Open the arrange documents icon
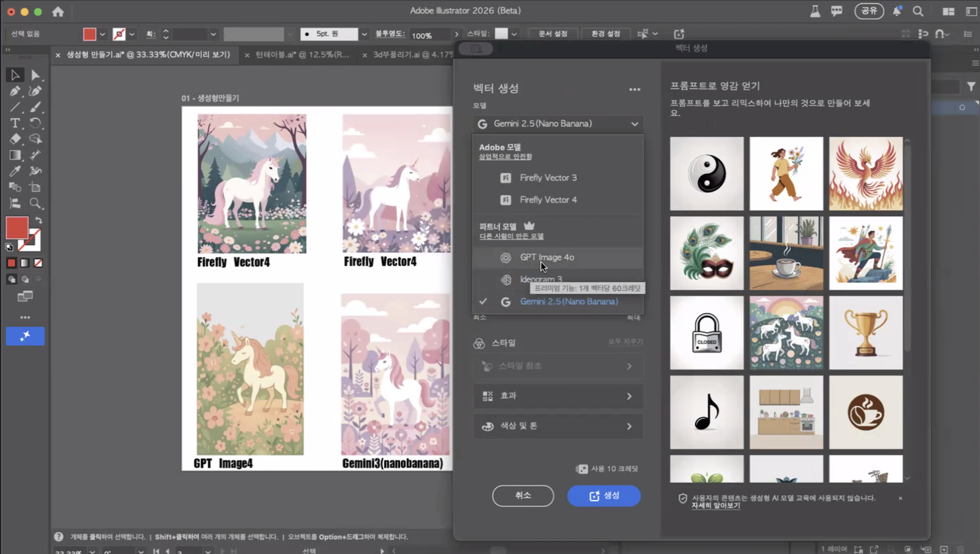Viewport: 980px width, 554px height. pyautogui.click(x=948, y=11)
